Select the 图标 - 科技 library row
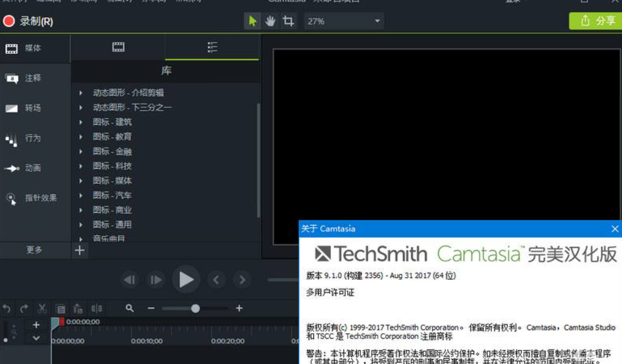 coord(165,166)
